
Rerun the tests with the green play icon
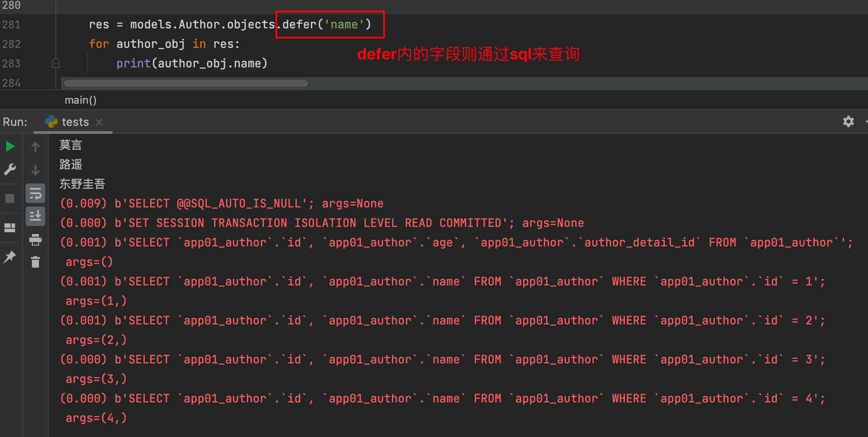coord(10,146)
